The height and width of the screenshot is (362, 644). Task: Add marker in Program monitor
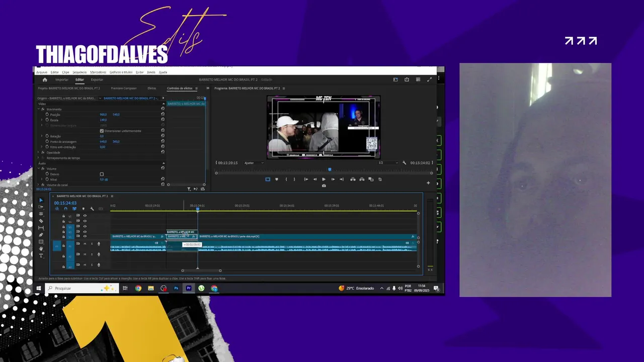tap(277, 179)
